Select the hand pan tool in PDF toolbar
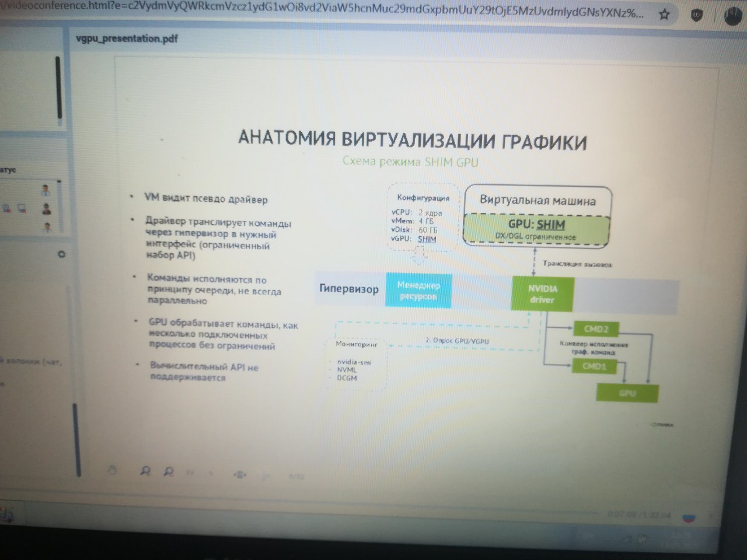The height and width of the screenshot is (560, 747). [113, 470]
